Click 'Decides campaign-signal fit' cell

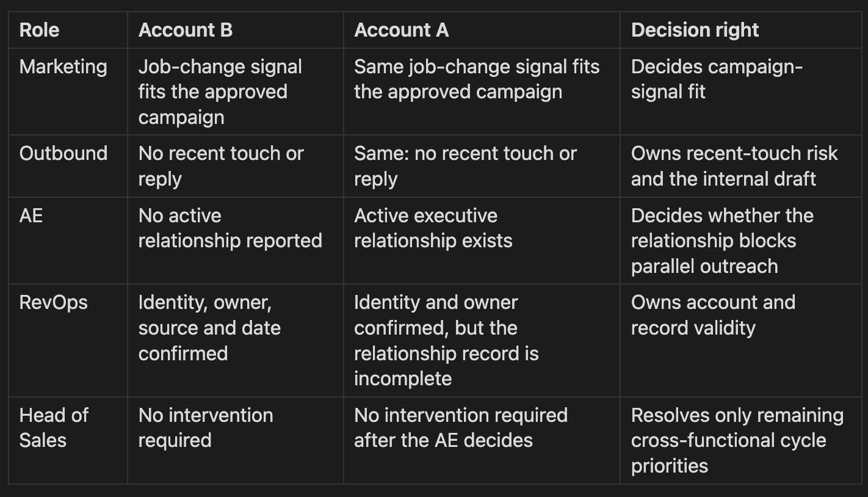pyautogui.click(x=740, y=92)
